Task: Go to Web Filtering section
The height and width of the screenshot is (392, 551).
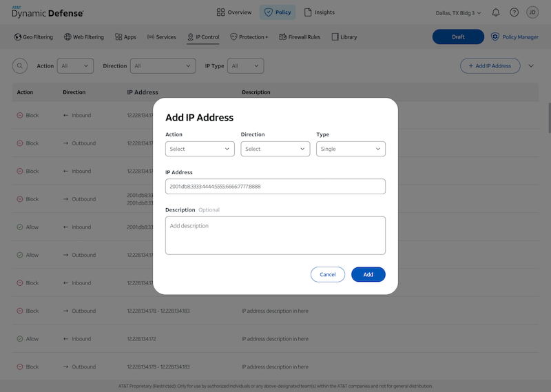Action: (x=84, y=37)
